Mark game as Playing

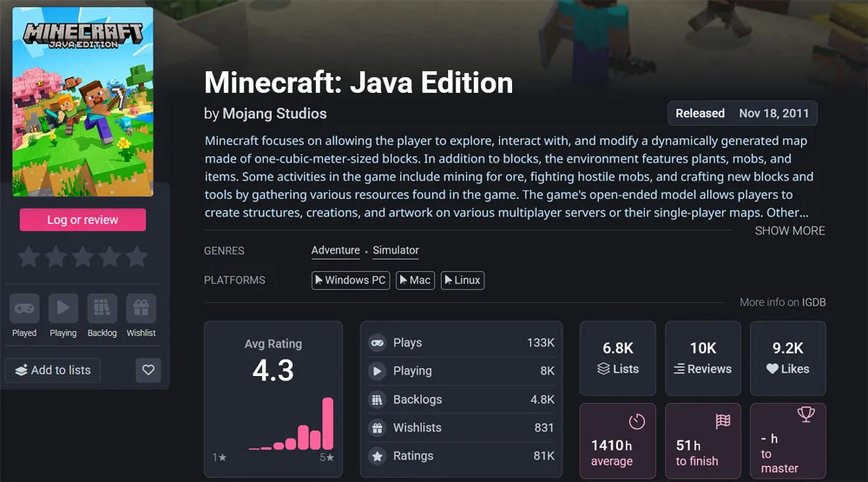[x=63, y=308]
